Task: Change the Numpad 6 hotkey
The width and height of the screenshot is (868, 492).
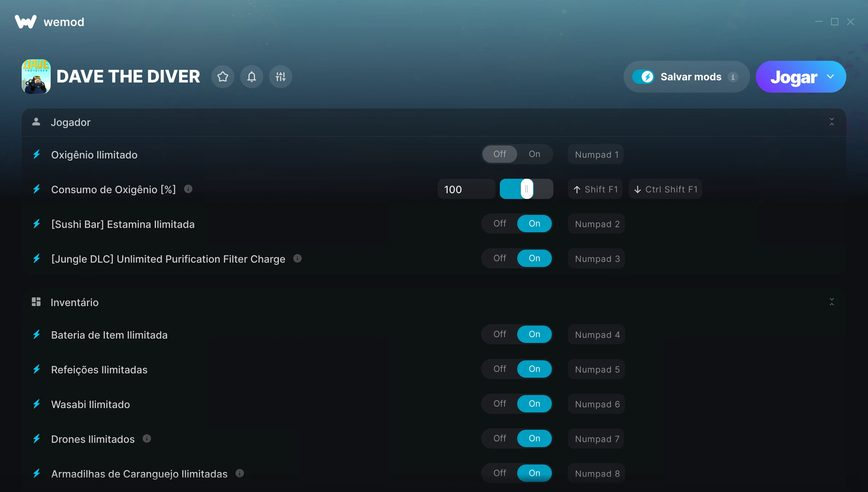Action: coord(596,404)
